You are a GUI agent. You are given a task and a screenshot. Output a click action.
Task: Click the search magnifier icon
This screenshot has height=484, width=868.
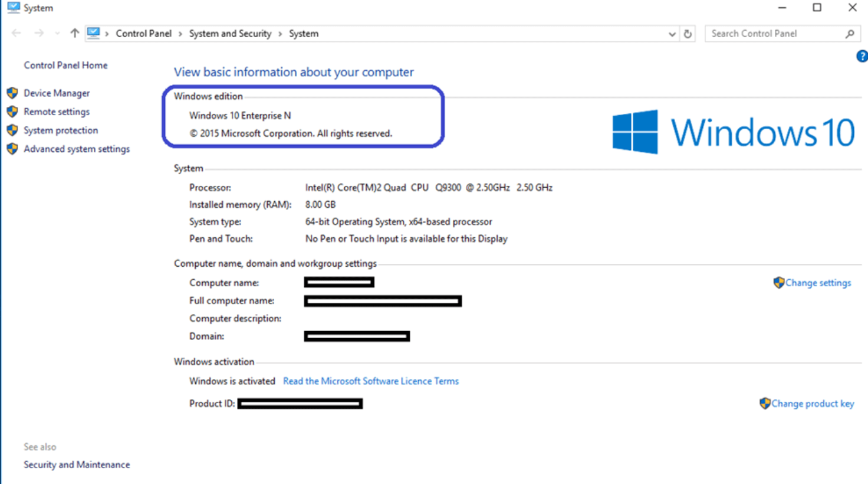point(850,34)
